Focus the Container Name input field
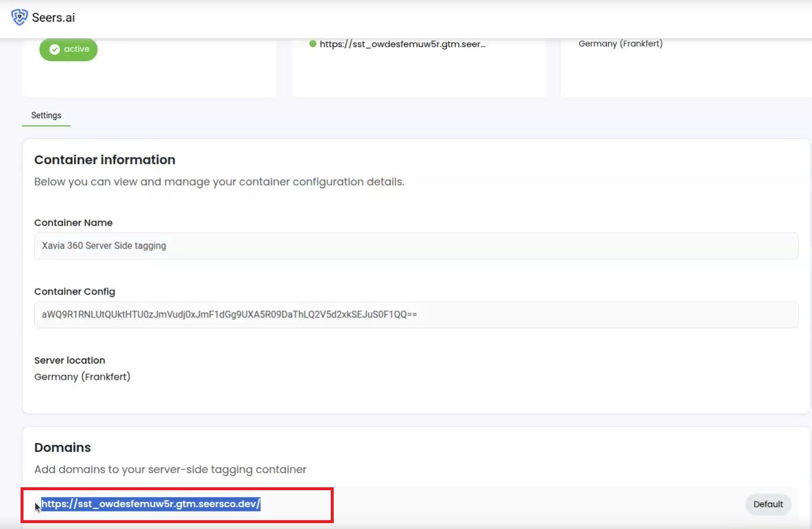This screenshot has width=812, height=529. 416,246
